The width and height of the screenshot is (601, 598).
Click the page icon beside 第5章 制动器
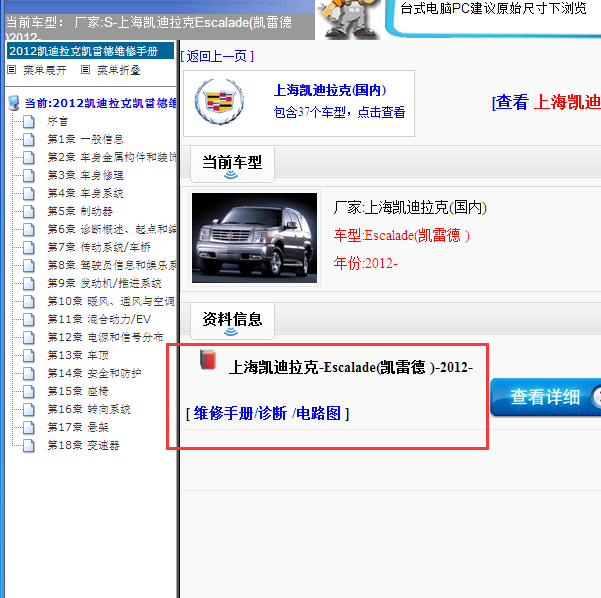click(29, 212)
